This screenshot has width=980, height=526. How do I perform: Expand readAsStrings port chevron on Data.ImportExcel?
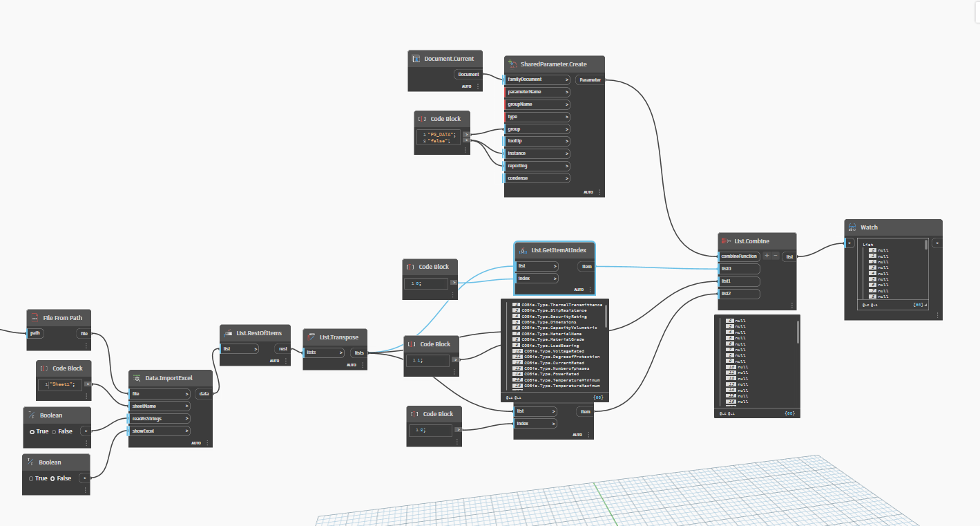tap(186, 419)
